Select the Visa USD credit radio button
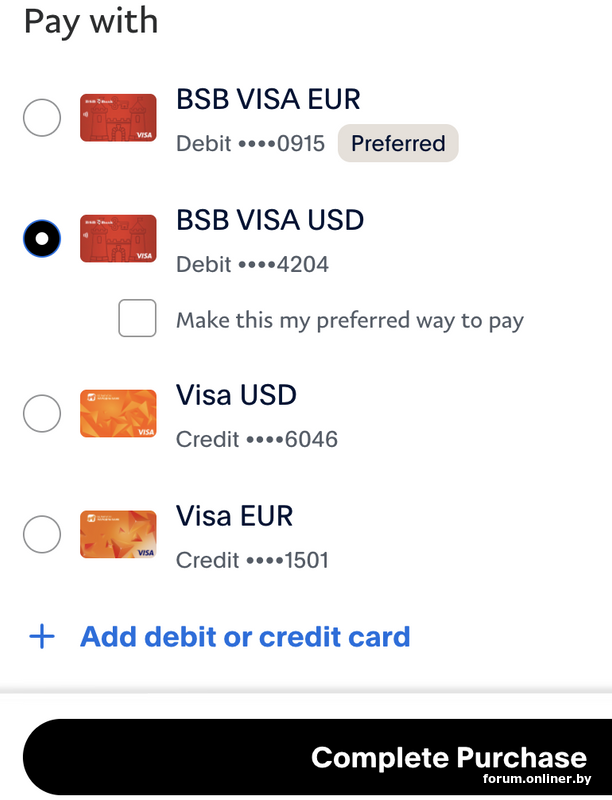 click(42, 413)
